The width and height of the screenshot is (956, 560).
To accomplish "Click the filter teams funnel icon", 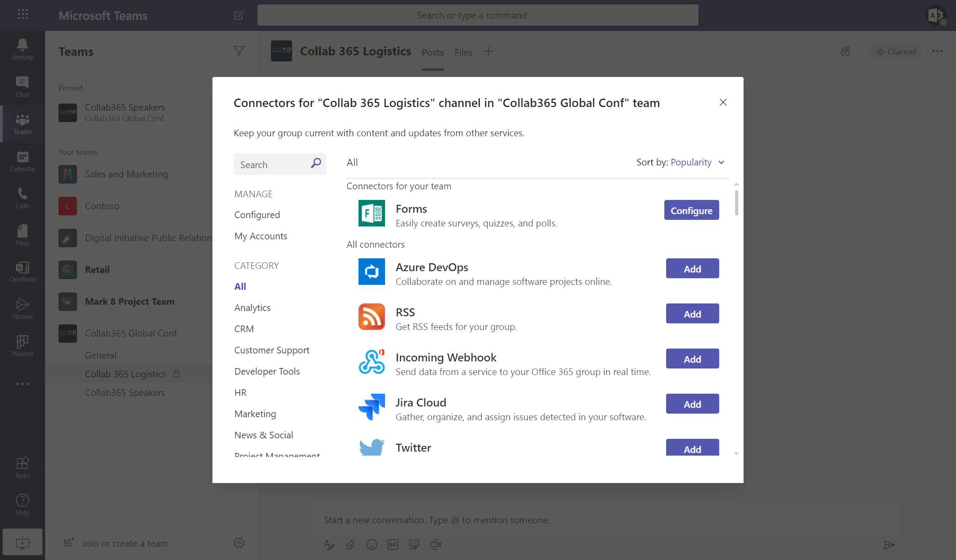I will coord(239,51).
